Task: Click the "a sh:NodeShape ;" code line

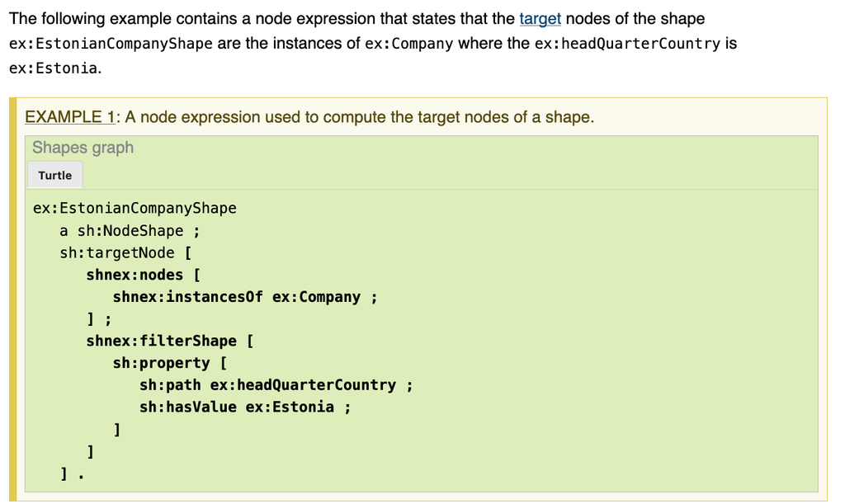Action: tap(129, 230)
